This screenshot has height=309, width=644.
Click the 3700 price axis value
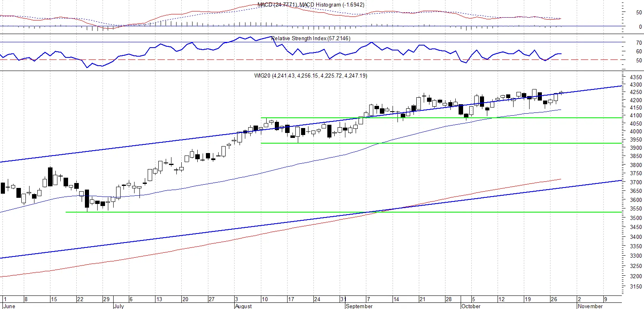tap(635, 182)
